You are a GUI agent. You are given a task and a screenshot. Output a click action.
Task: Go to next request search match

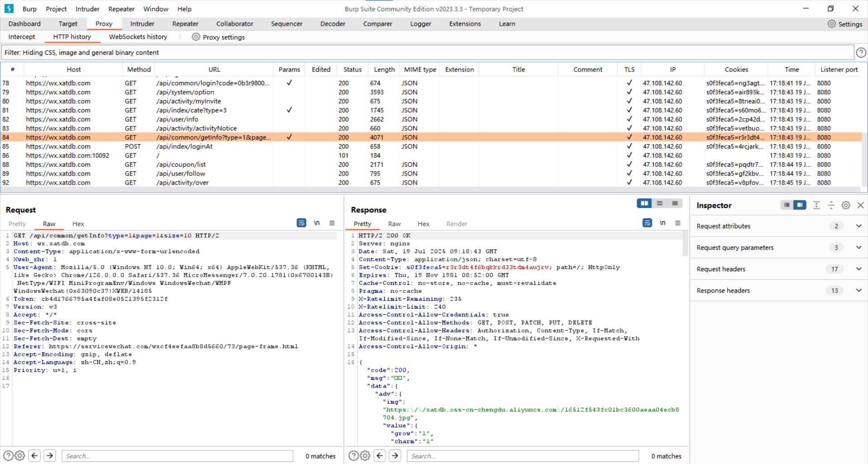(x=50, y=456)
